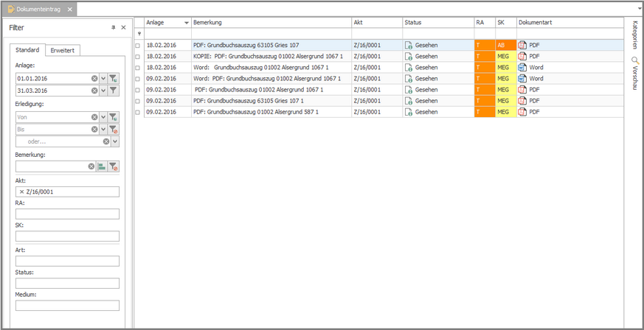Tick checkbox of KOPIE Grundbuchauszug row

(138, 57)
